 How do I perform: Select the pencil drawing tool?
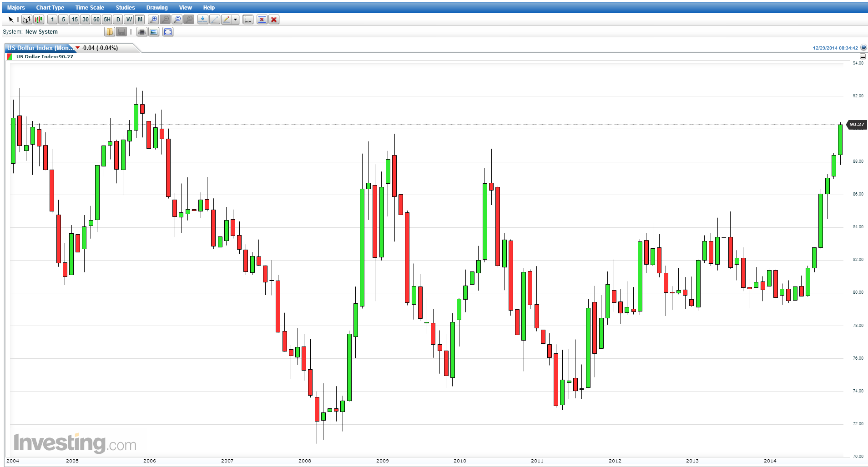226,20
